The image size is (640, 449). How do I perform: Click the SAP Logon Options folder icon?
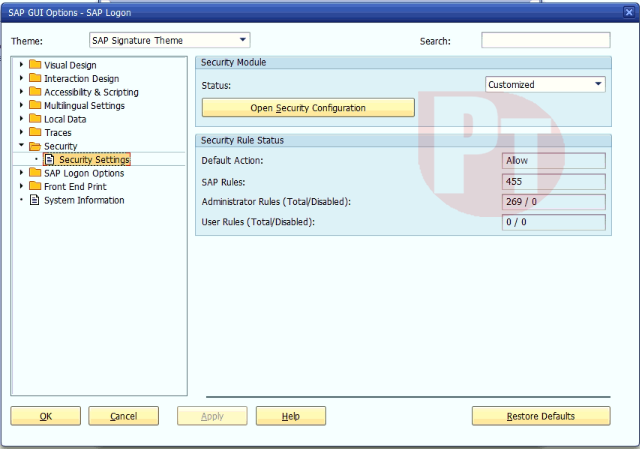(x=35, y=173)
